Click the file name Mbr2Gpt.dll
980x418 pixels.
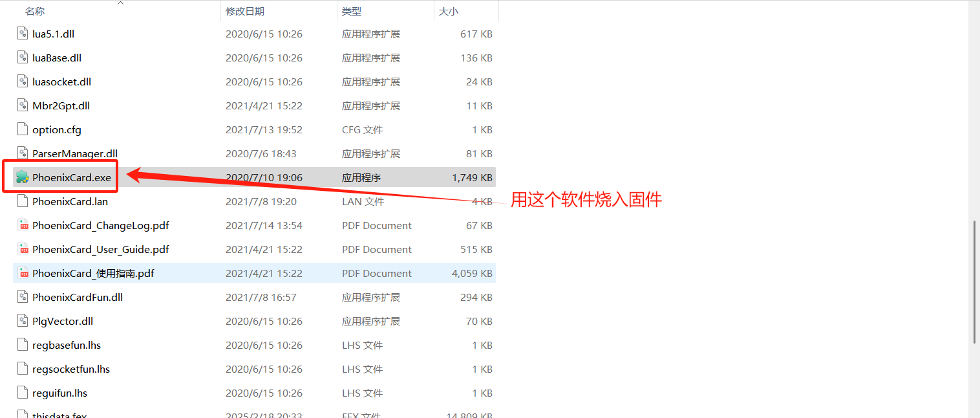[61, 105]
